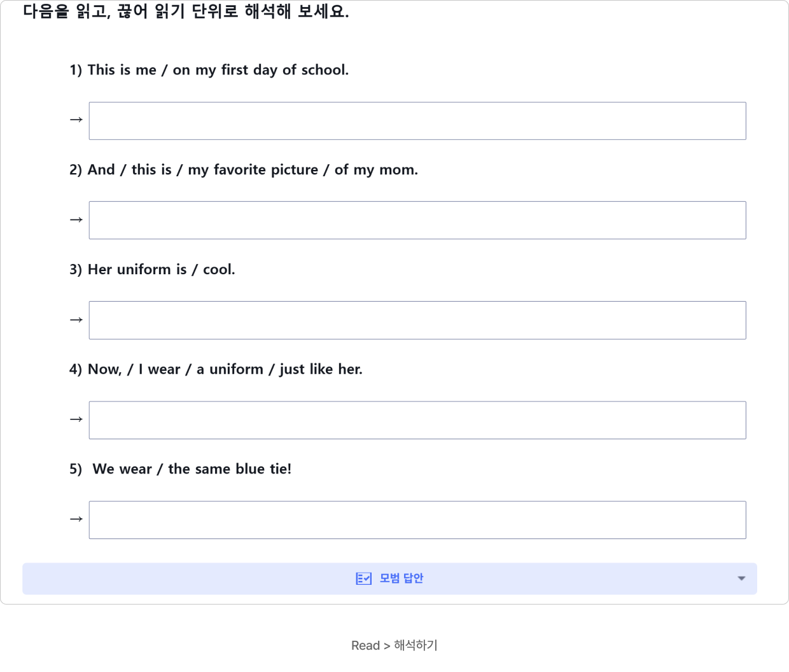This screenshot has height=672, width=789.
Task: Click the checklist icon beside 모범 답안
Action: [363, 578]
